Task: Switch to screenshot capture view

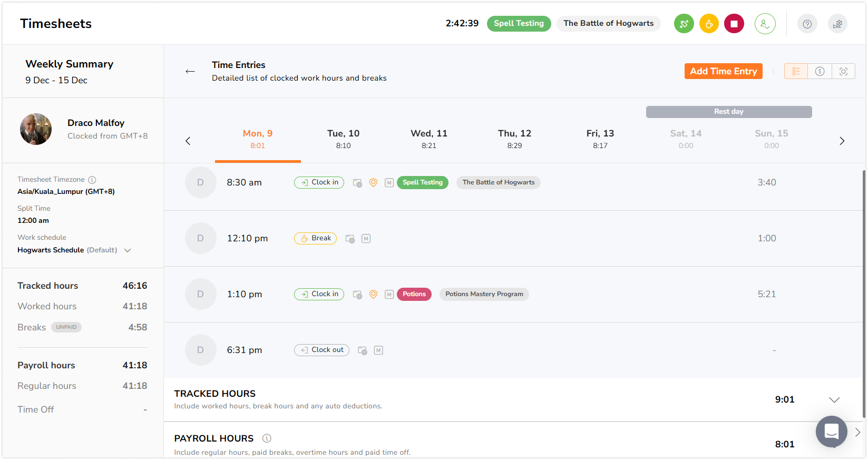Action: (x=843, y=71)
